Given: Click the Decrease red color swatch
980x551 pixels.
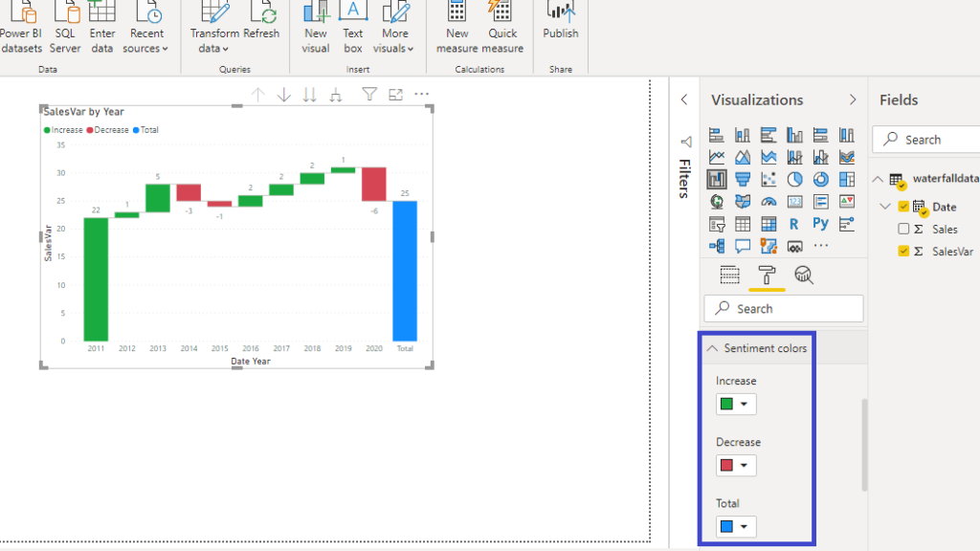Looking at the screenshot, I should coord(726,466).
